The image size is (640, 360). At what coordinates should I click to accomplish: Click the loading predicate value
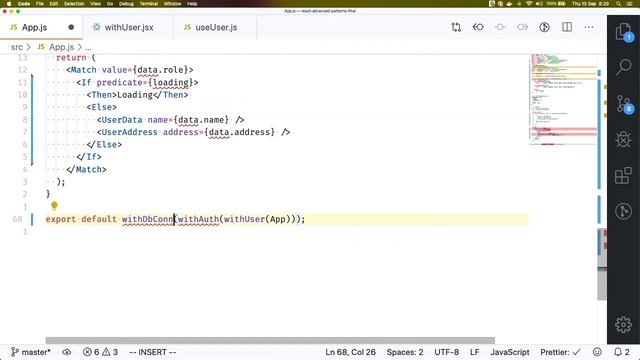point(170,82)
